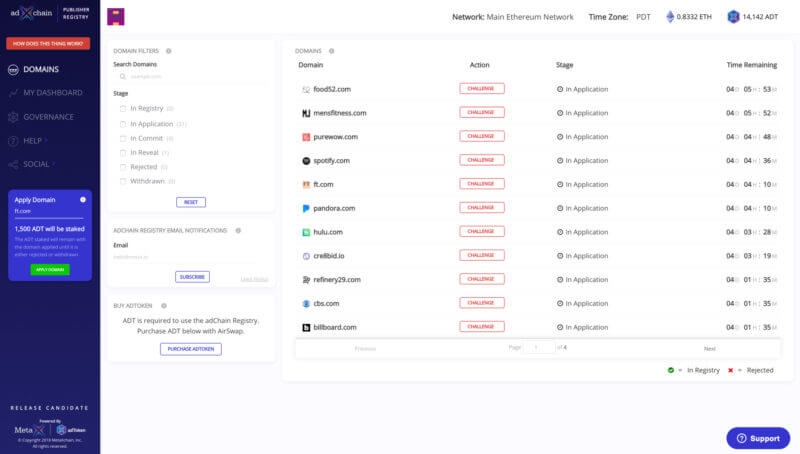Image resolution: width=800 pixels, height=454 pixels.
Task: Click the domain name field in Apply Domain
Action: pos(49,211)
